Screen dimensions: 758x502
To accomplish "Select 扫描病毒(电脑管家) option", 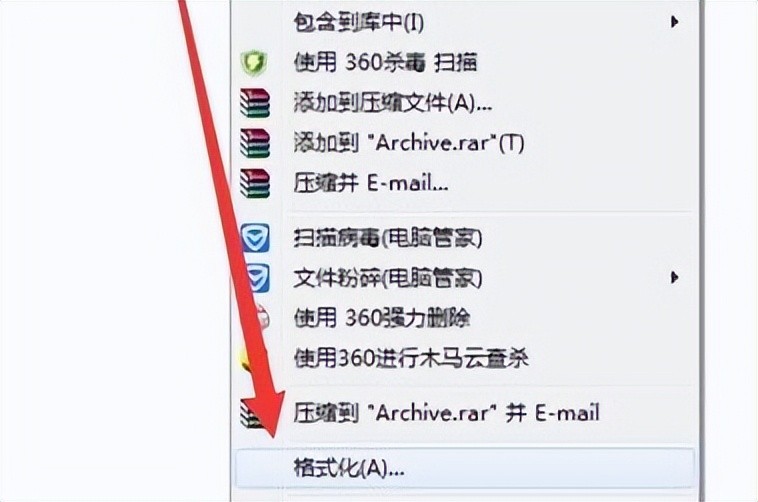I will coord(388,238).
